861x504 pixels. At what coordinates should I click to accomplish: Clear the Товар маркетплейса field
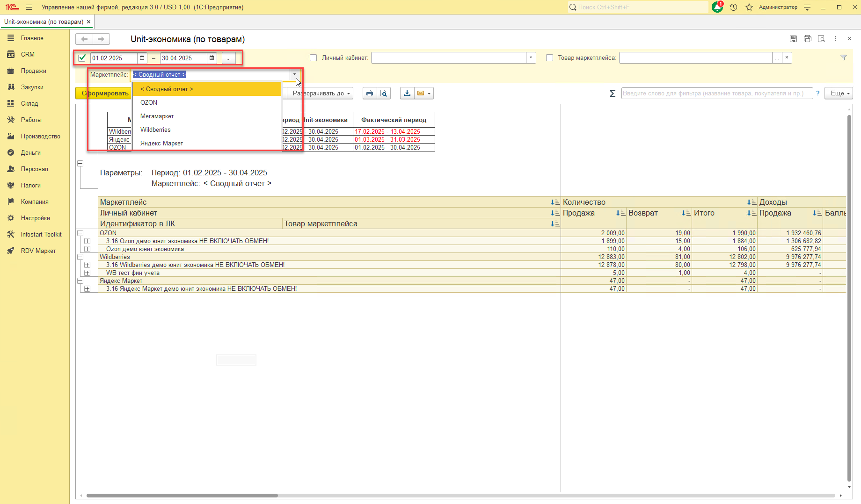pos(787,58)
